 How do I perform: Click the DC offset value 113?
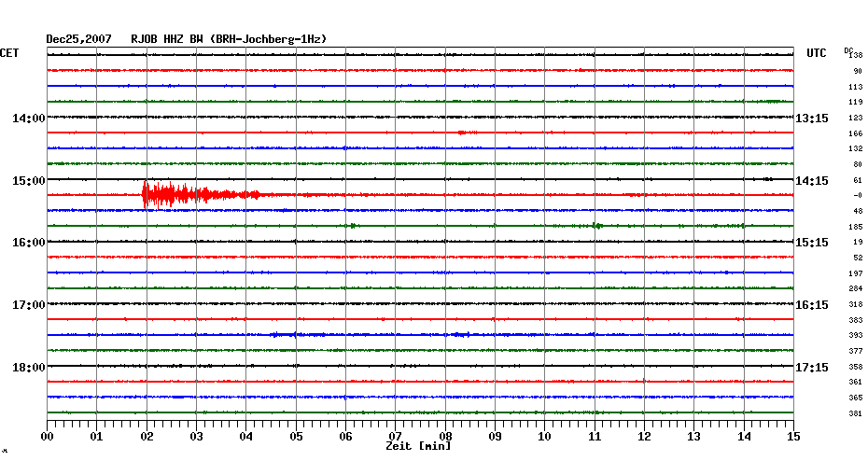856,87
